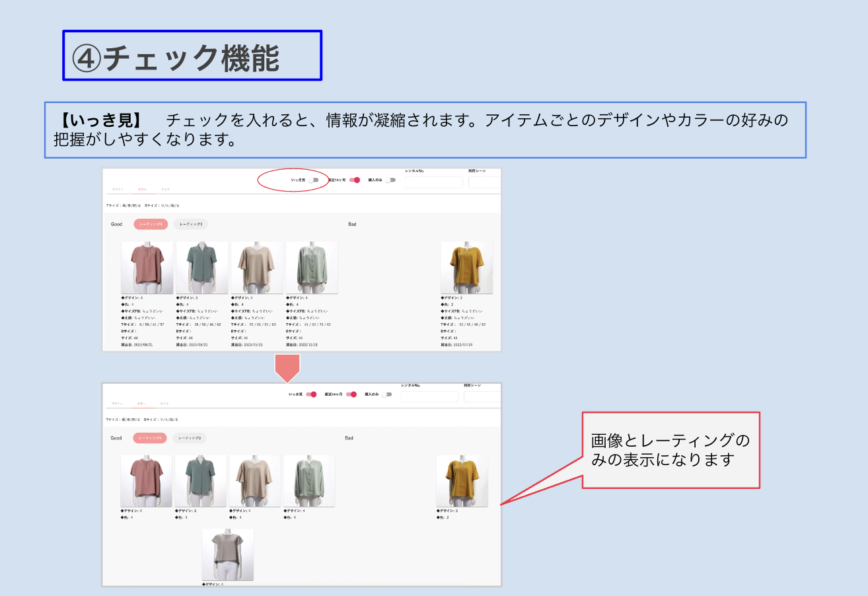The height and width of the screenshot is (596, 868).
Task: Turn on いっき見 toggle in upper screenshot
Action: click(x=313, y=180)
